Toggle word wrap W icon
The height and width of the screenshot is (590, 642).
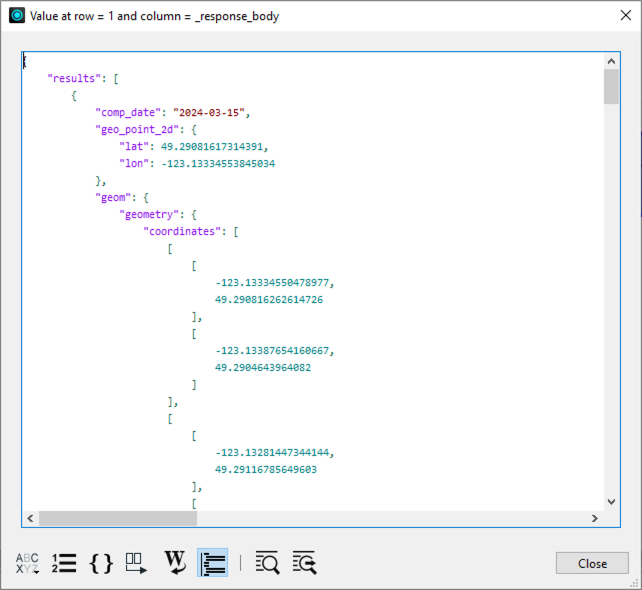[175, 563]
